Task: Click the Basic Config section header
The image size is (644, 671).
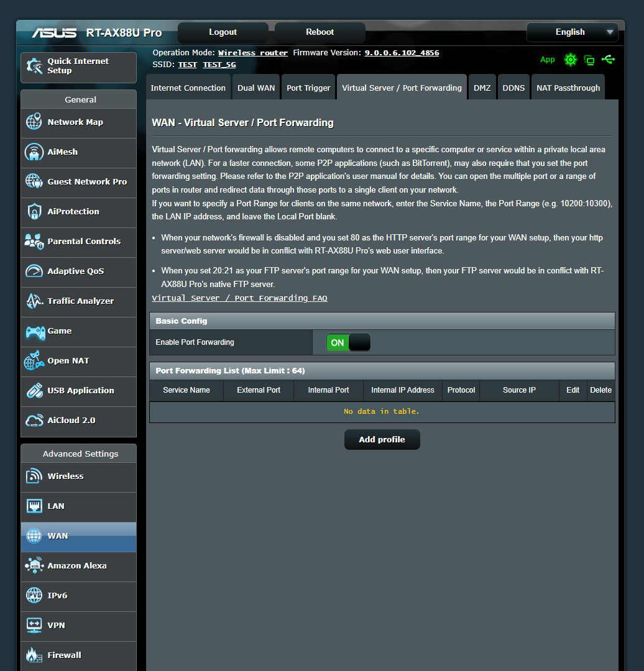Action: point(382,321)
